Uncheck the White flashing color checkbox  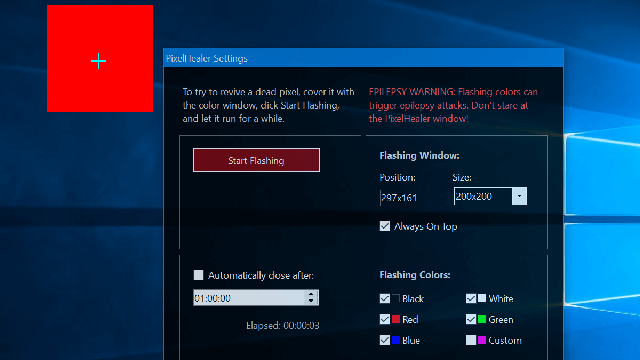(471, 298)
